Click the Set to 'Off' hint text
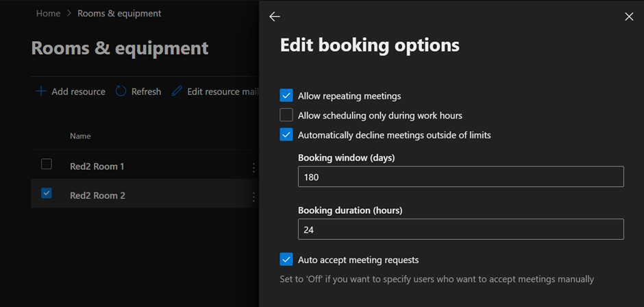The width and height of the screenshot is (644, 307). pyautogui.click(x=437, y=280)
